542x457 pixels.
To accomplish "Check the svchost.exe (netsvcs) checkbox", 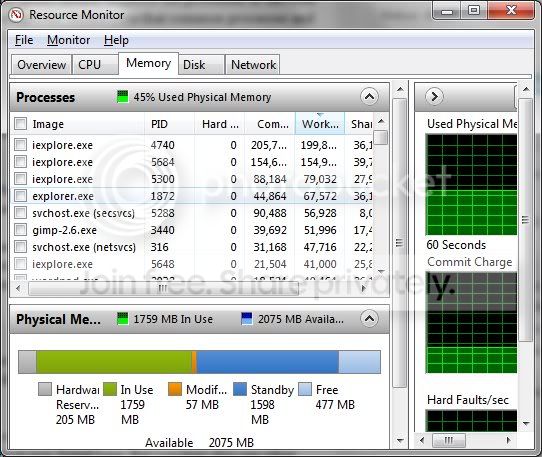I will pyautogui.click(x=21, y=247).
